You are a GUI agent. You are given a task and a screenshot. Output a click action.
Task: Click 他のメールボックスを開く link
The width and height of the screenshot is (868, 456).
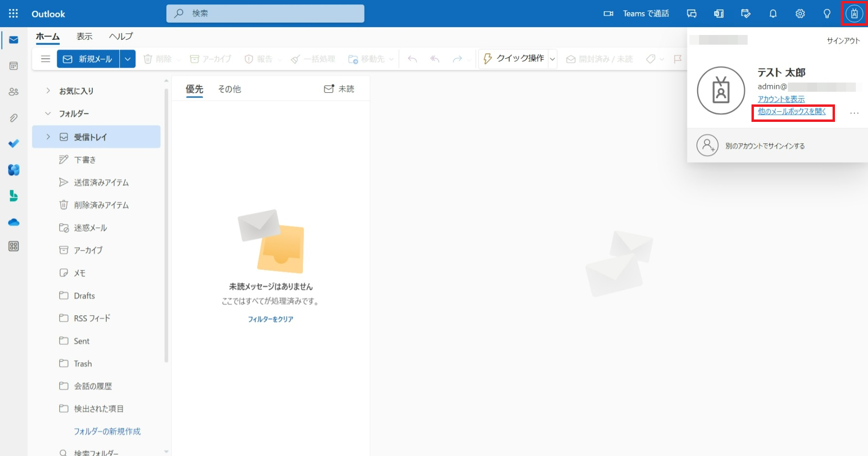point(792,112)
